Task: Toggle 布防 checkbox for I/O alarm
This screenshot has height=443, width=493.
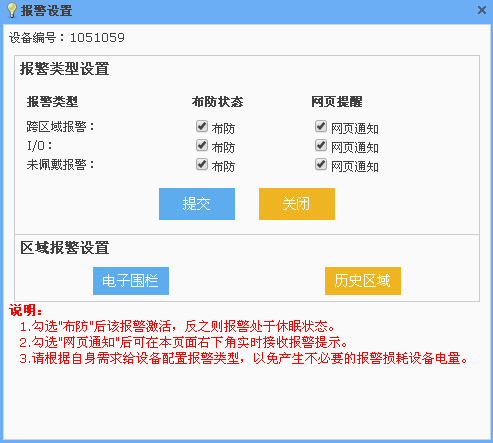Action: 202,145
